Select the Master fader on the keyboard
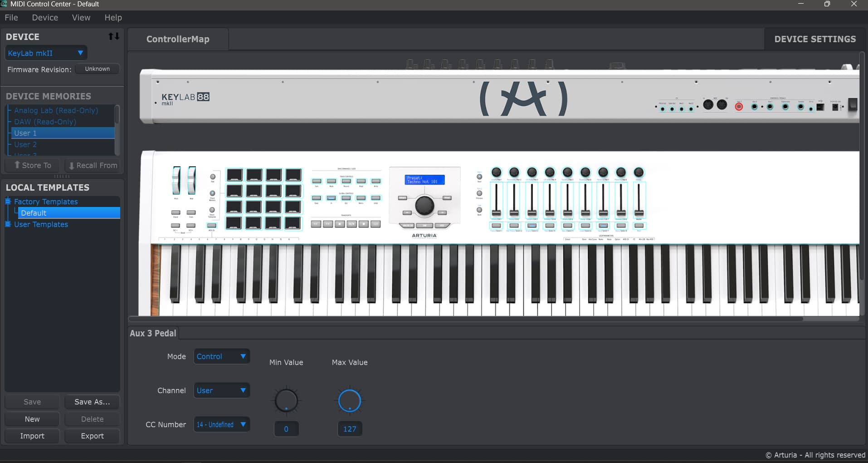868x463 pixels. 639,200
